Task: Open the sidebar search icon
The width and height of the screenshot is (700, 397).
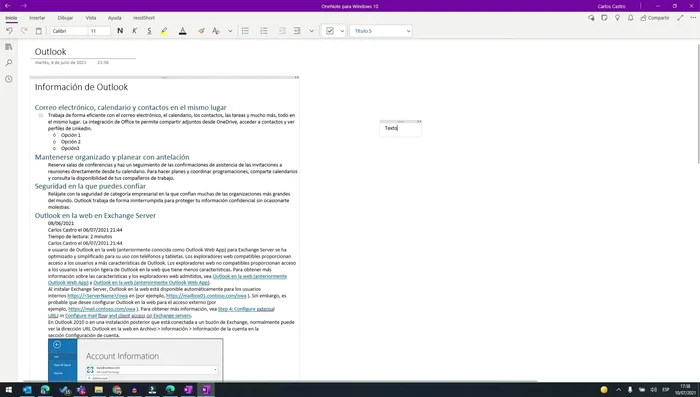Action: pyautogui.click(x=9, y=63)
